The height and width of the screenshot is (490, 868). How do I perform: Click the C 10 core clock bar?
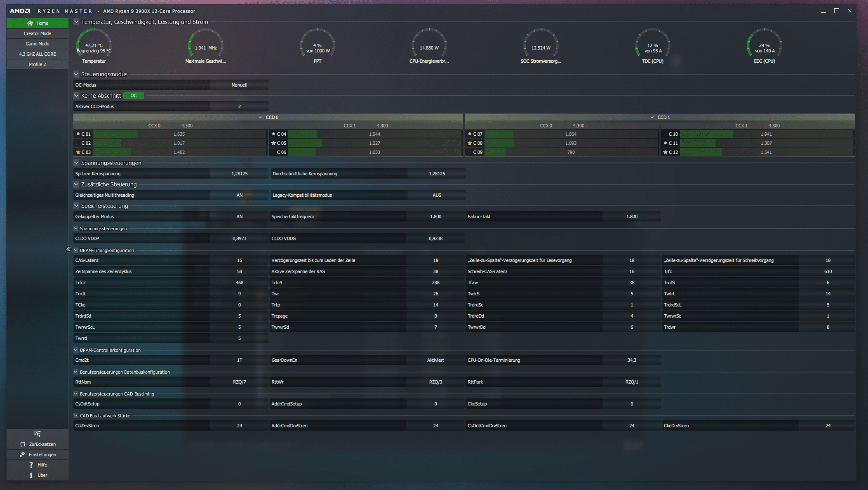[x=767, y=134]
